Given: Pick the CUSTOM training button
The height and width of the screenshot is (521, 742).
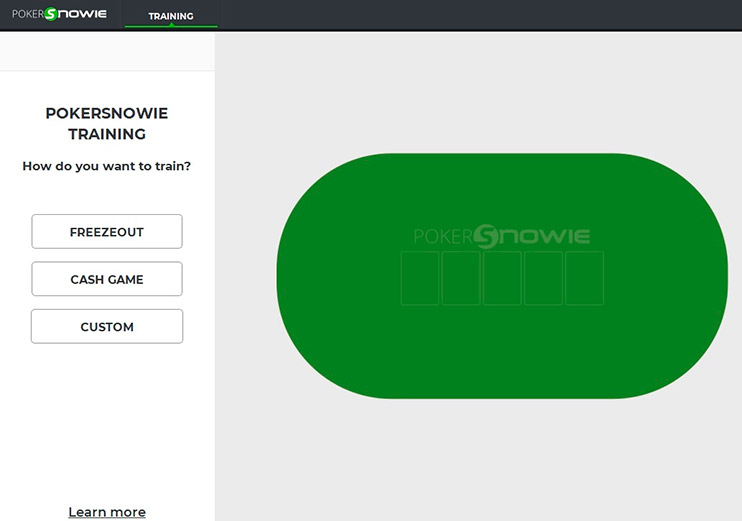Looking at the screenshot, I should tap(107, 327).
